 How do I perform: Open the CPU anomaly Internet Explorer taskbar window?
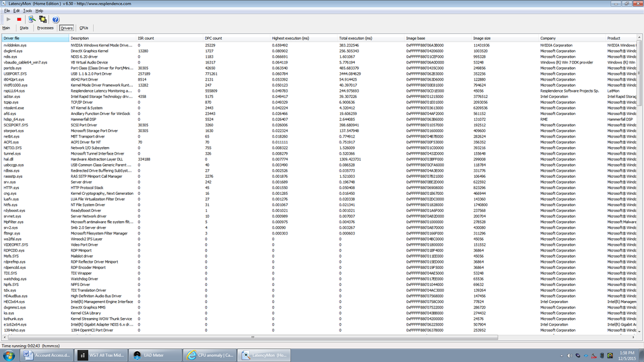pyautogui.click(x=210, y=355)
